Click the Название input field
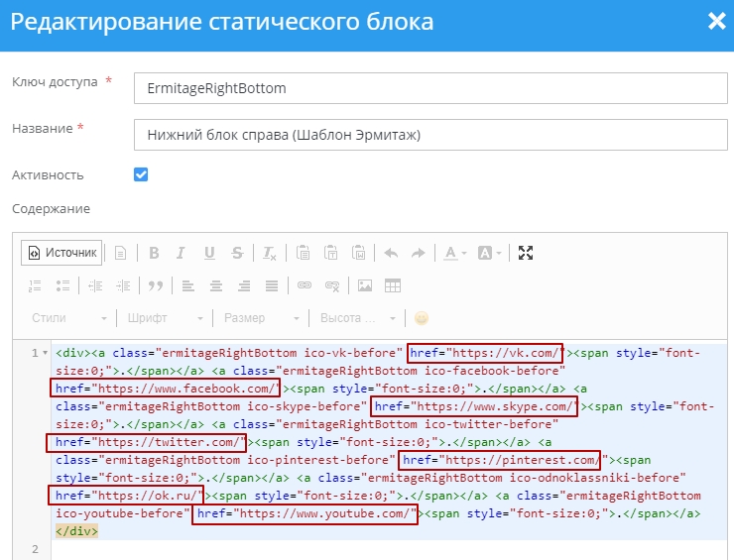 click(x=429, y=134)
